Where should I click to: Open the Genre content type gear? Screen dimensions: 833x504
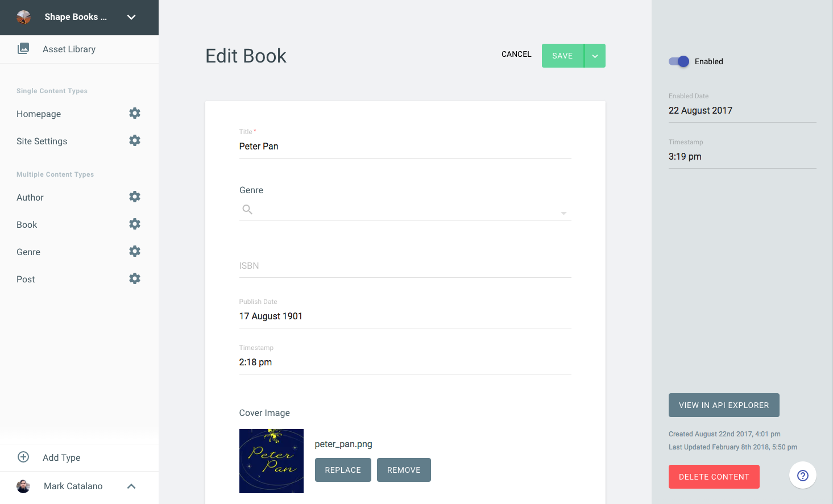point(135,251)
